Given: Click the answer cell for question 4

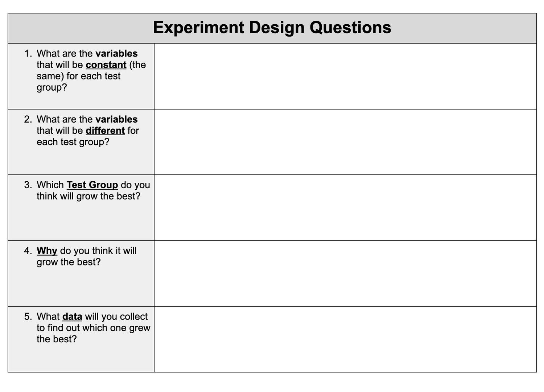Looking at the screenshot, I should point(345,273).
